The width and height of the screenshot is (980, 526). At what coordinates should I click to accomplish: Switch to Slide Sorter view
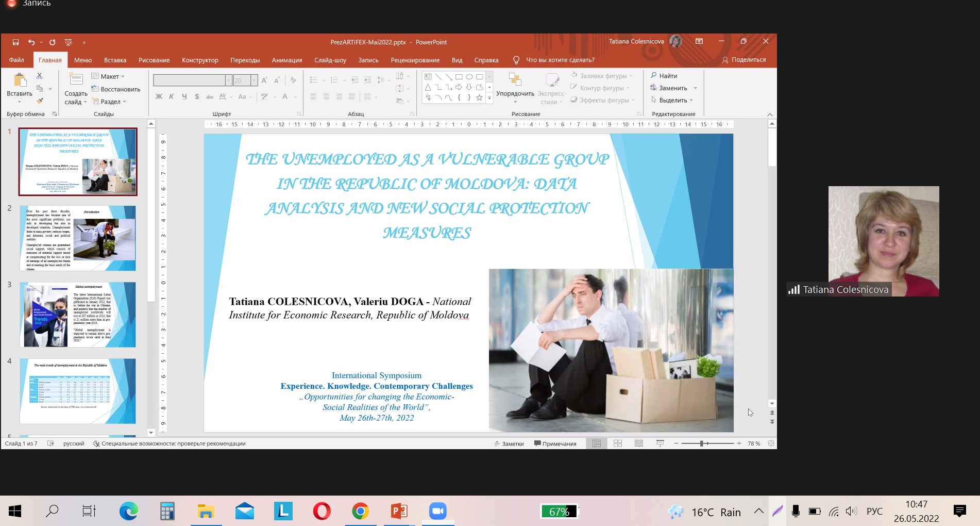(x=618, y=443)
